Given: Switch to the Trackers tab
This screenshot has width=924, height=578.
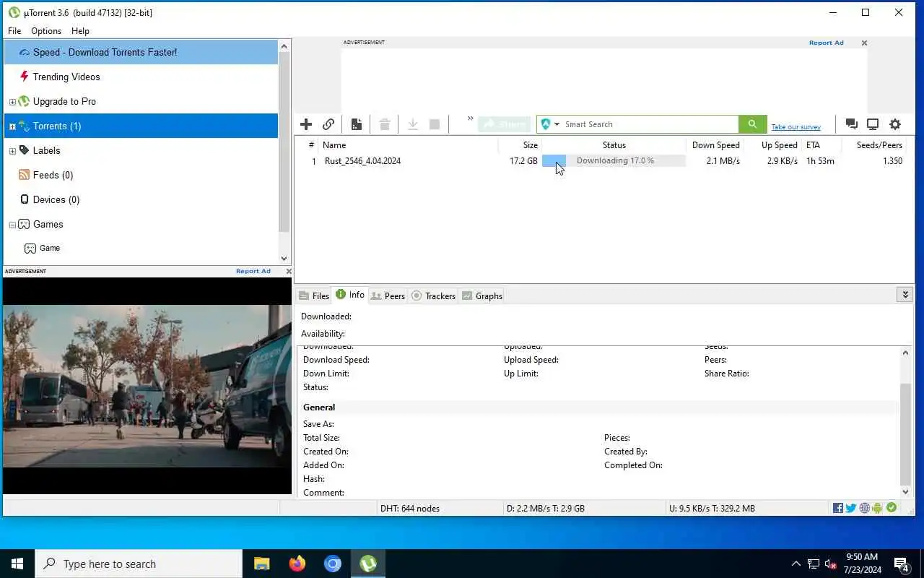Looking at the screenshot, I should tap(433, 296).
